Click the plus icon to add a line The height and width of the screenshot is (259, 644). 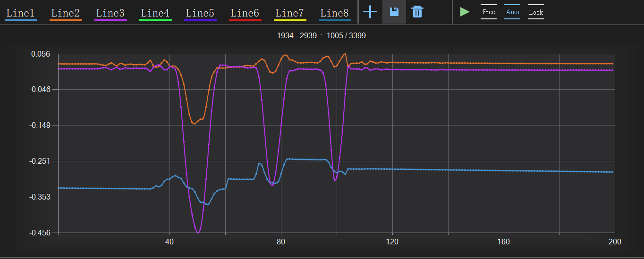click(370, 12)
